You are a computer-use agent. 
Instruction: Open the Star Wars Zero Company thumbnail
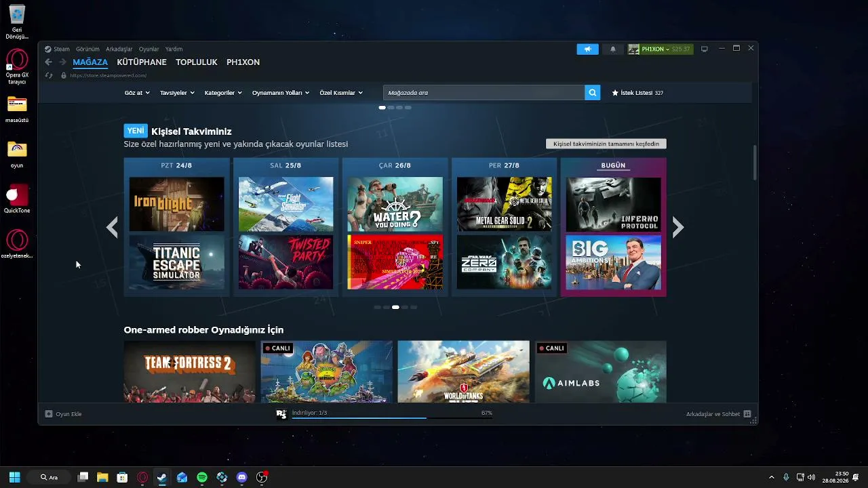coord(504,262)
